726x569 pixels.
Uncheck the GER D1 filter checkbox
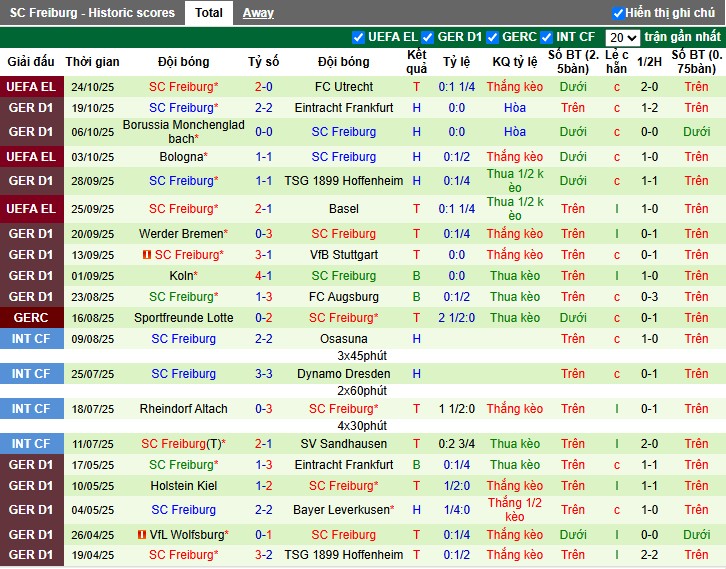pyautogui.click(x=427, y=37)
